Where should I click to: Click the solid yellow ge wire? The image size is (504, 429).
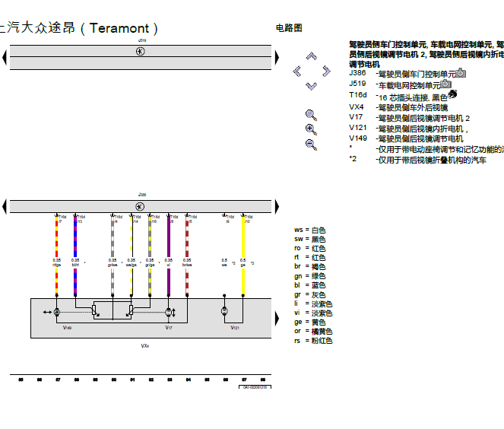tap(243, 237)
